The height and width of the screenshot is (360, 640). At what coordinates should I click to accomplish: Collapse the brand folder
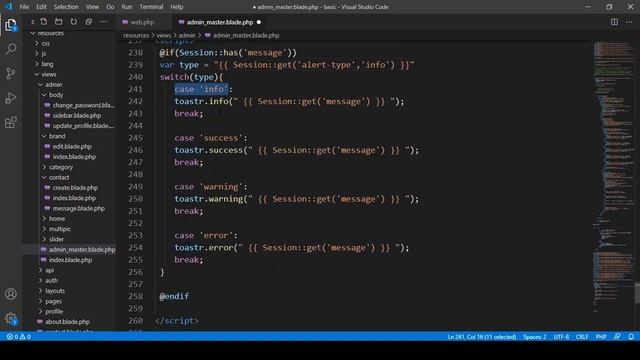(x=57, y=136)
